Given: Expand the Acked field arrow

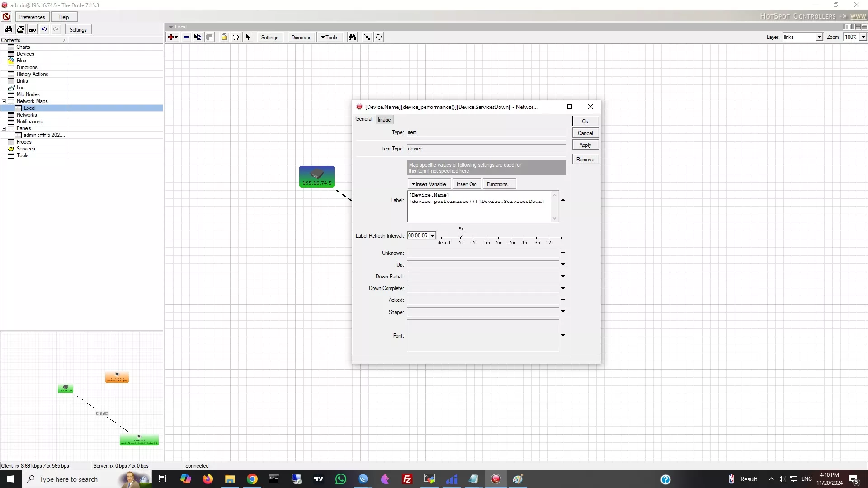Looking at the screenshot, I should click(563, 300).
